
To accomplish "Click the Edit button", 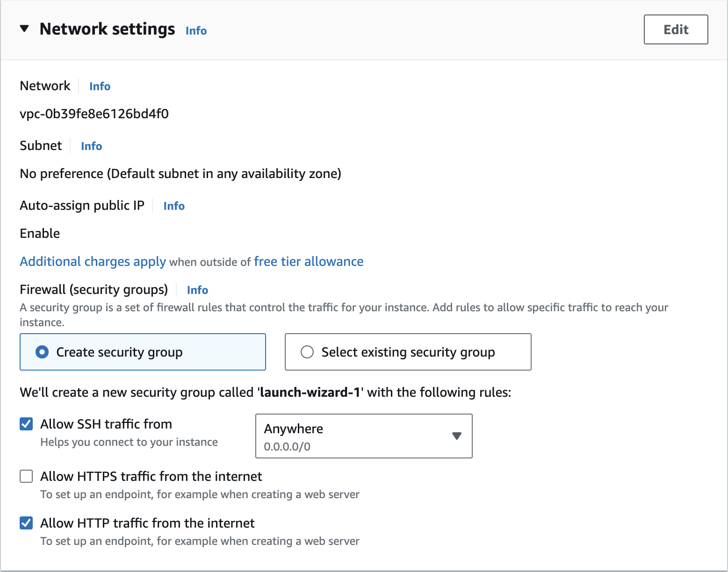I will click(676, 29).
